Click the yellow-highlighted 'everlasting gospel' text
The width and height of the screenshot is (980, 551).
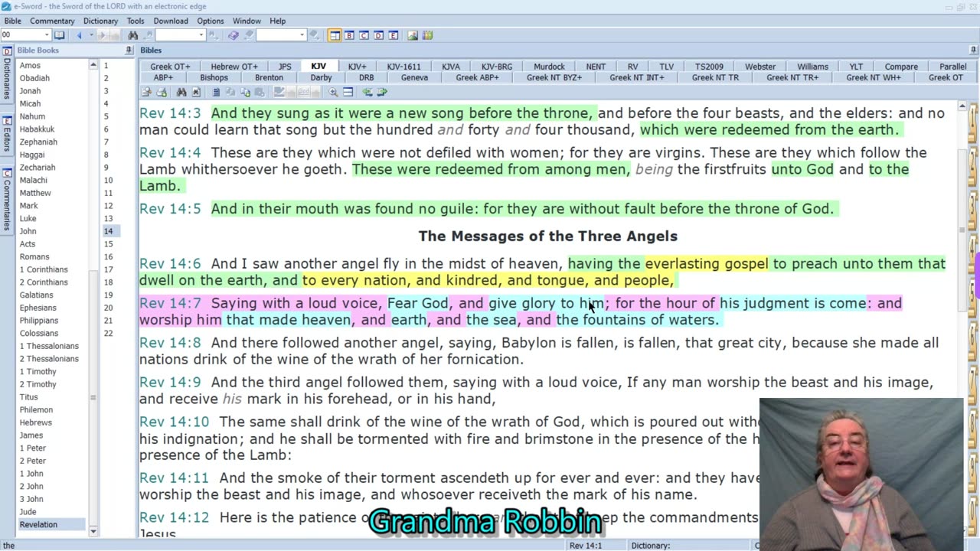pos(706,263)
